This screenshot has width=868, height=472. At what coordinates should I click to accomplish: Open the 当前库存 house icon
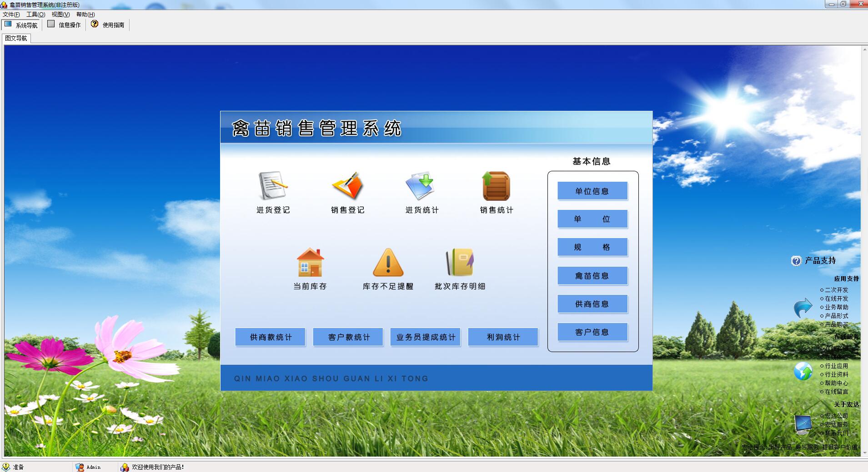[311, 262]
